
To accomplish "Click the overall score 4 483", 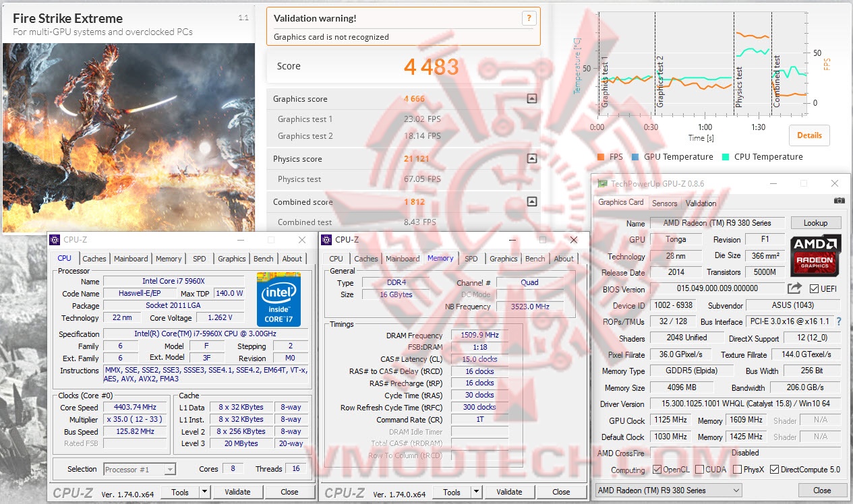I will click(x=431, y=66).
